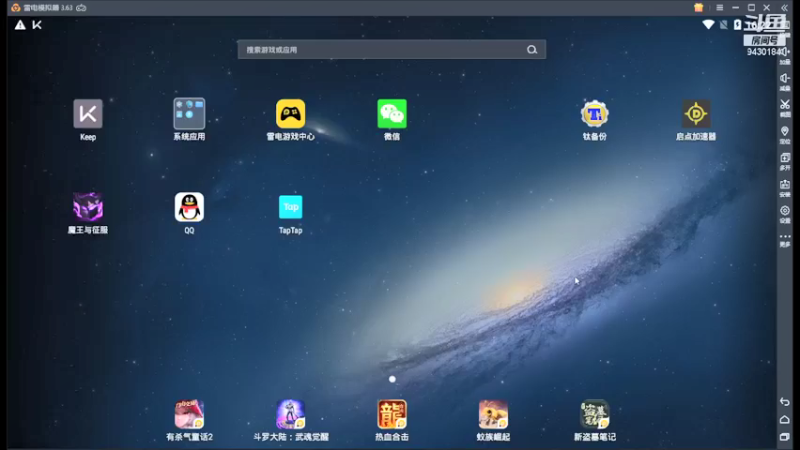The width and height of the screenshot is (800, 450).
Task: Click the install APK 安装 icon
Action: pos(785,184)
